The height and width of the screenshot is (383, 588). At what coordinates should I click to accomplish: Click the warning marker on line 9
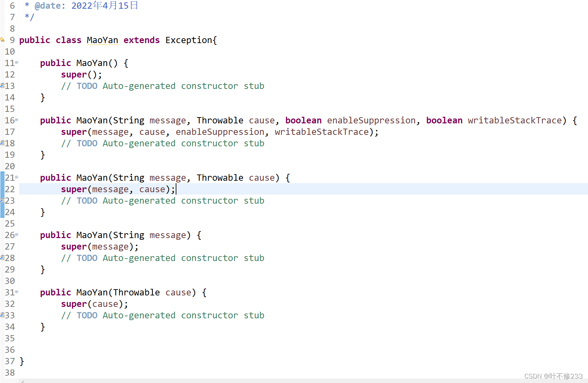click(x=2, y=40)
